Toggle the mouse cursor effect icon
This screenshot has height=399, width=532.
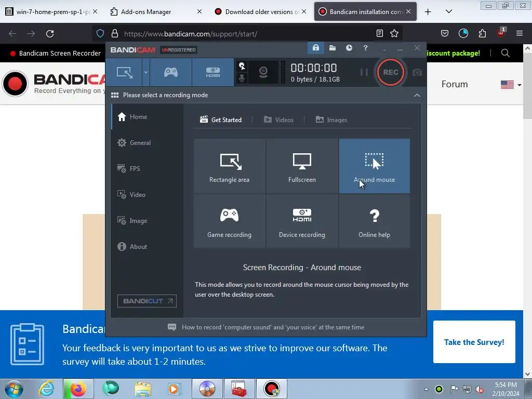click(x=242, y=66)
